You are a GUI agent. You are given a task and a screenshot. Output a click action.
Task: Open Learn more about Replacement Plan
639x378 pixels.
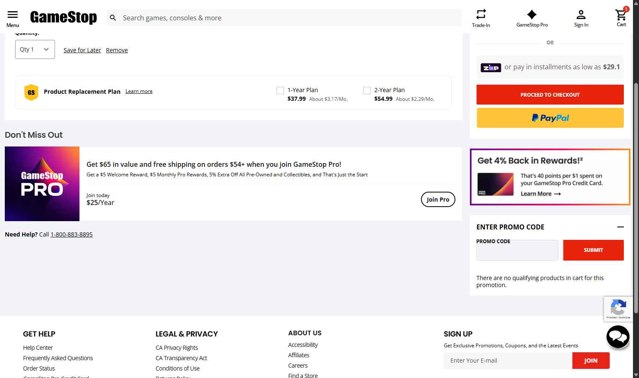coord(139,91)
